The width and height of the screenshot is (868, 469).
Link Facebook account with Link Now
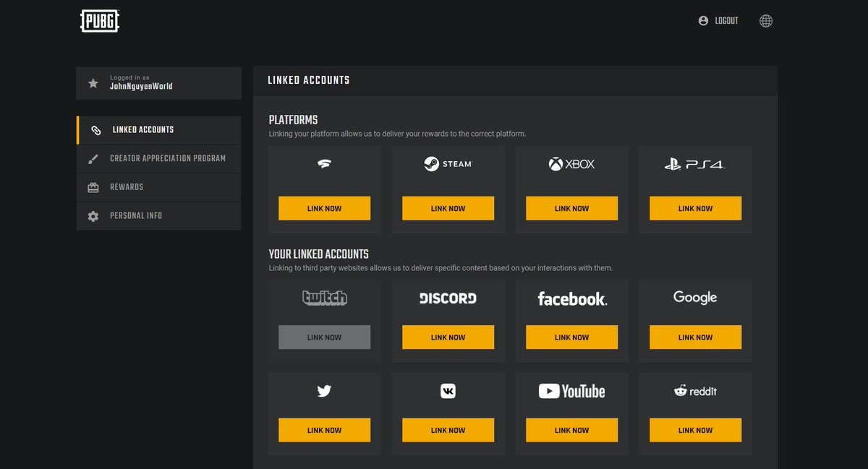click(x=571, y=337)
